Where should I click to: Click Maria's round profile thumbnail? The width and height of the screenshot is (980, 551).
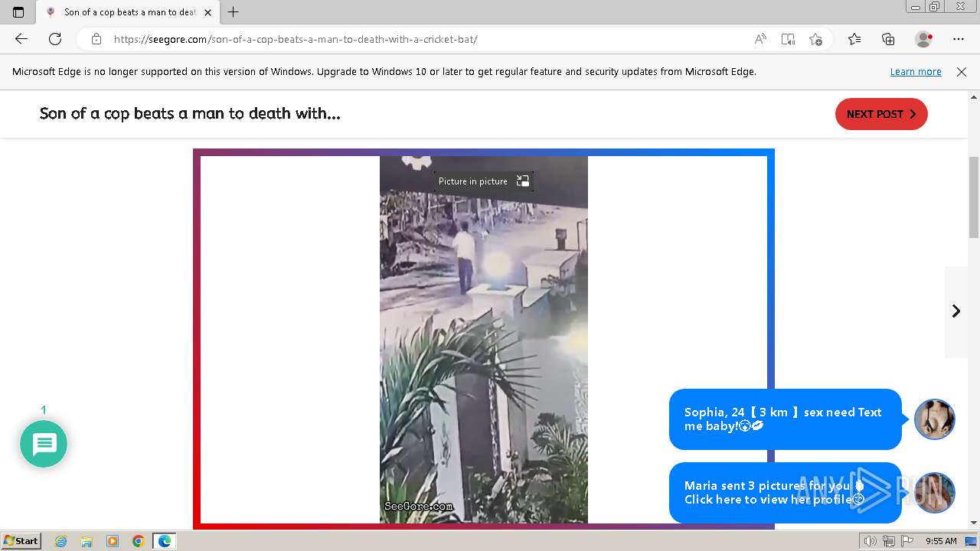pos(935,493)
